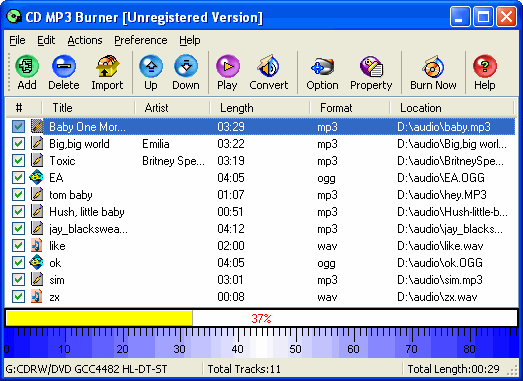The image size is (523, 381).
Task: Click file icon of Baby One Mor... row
Action: (x=37, y=126)
